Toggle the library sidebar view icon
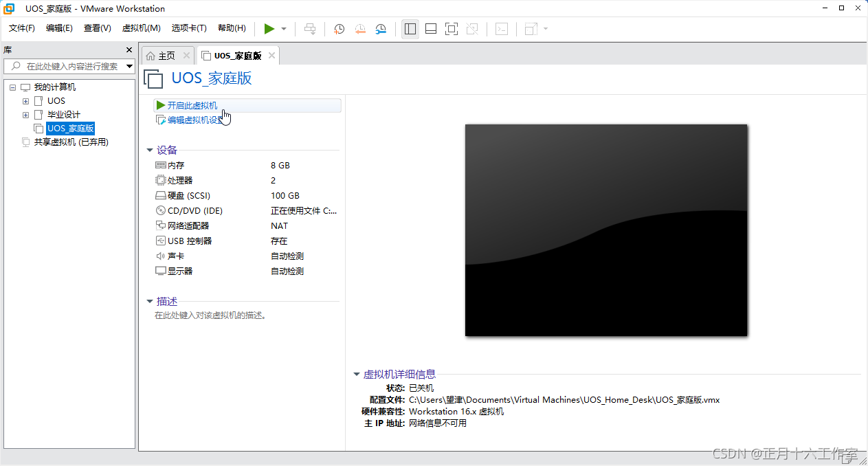Screen dimensions: 868x466 tap(410, 29)
